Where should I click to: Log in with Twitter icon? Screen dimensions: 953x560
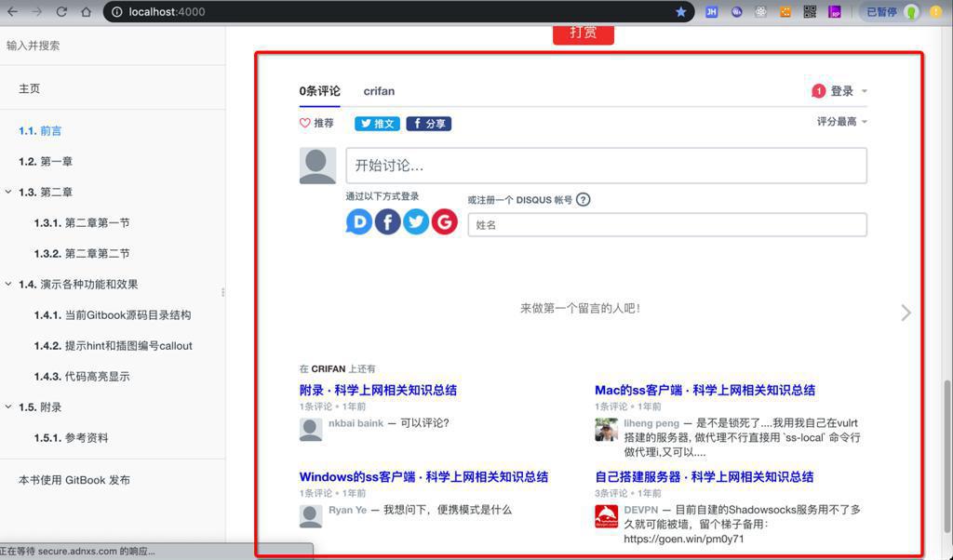416,222
